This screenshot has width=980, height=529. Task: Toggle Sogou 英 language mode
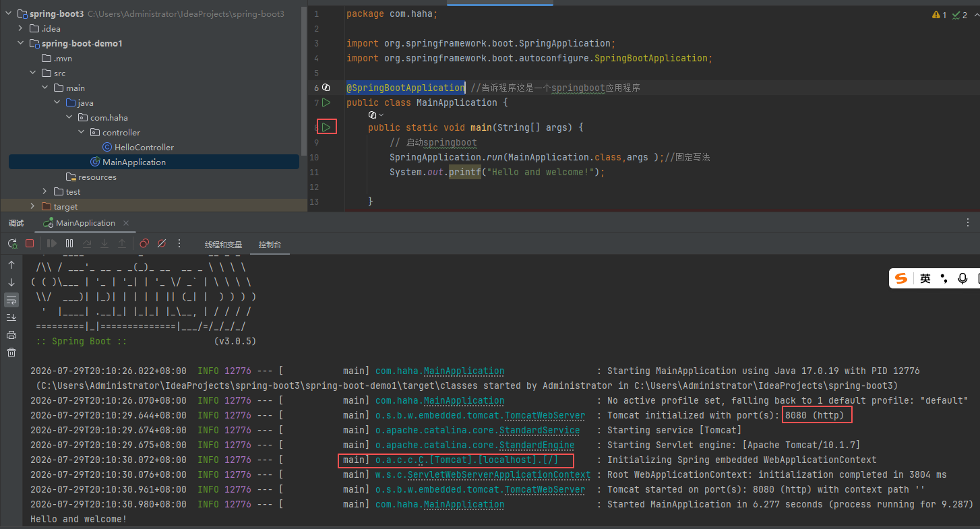click(925, 278)
